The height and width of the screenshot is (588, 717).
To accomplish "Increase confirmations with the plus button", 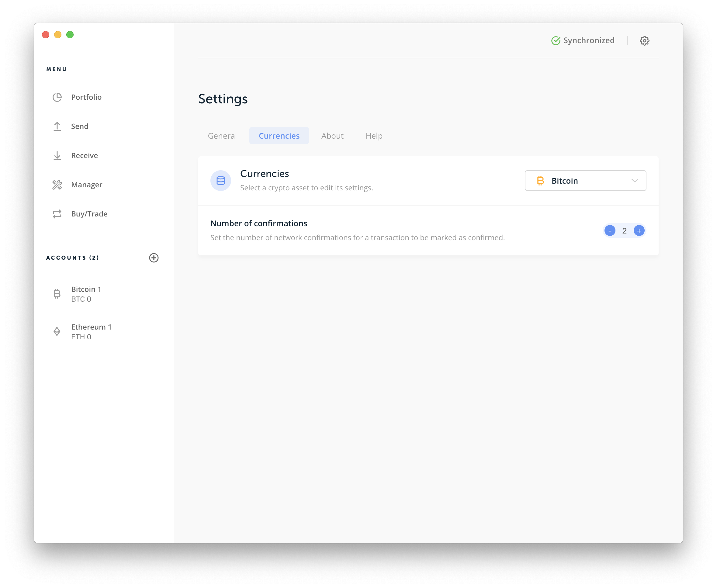I will pyautogui.click(x=639, y=231).
